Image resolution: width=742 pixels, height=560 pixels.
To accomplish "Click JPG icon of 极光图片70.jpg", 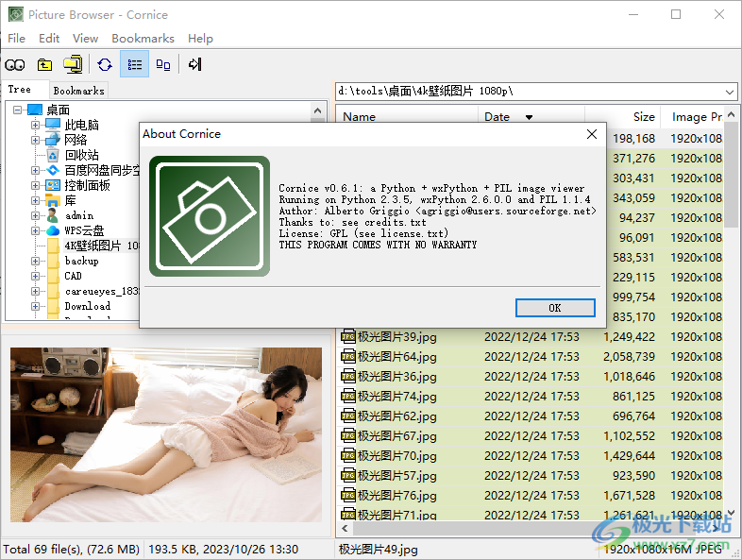I will 348,456.
